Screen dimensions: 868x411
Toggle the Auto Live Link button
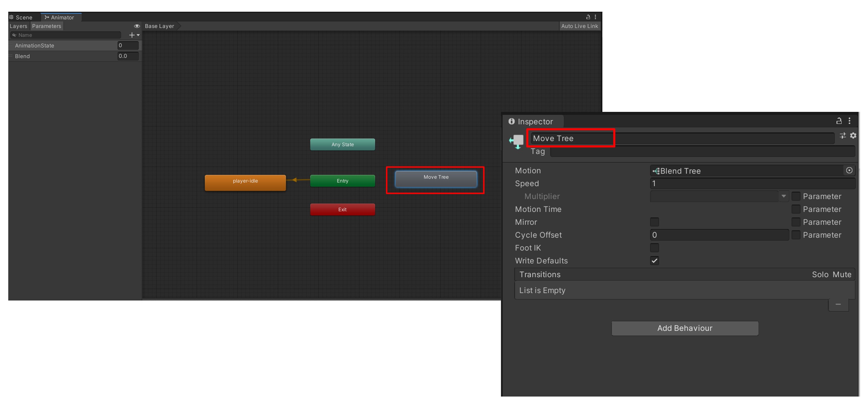click(x=579, y=26)
